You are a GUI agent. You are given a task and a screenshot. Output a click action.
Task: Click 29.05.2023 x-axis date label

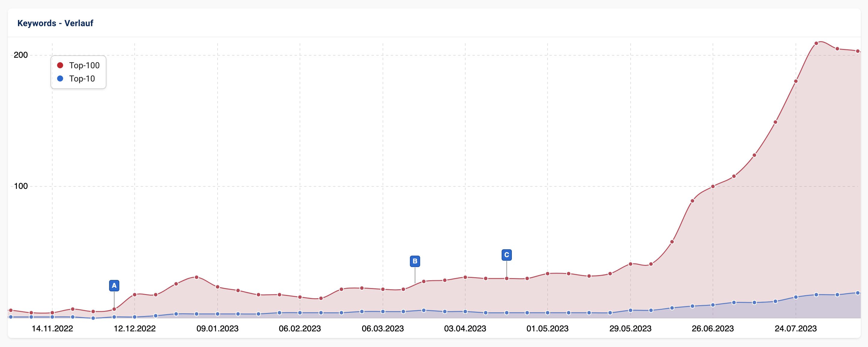[630, 328]
